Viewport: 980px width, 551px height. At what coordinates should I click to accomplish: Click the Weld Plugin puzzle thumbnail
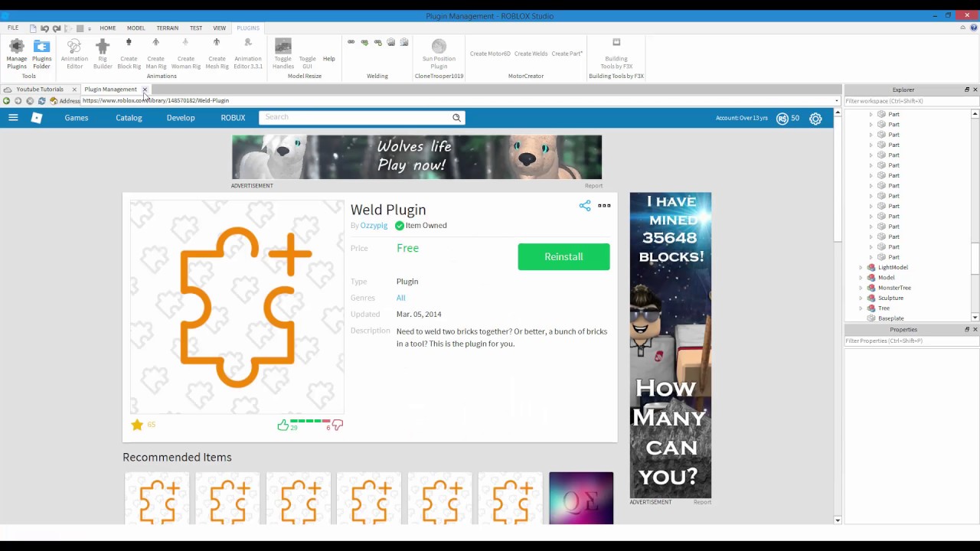[237, 307]
